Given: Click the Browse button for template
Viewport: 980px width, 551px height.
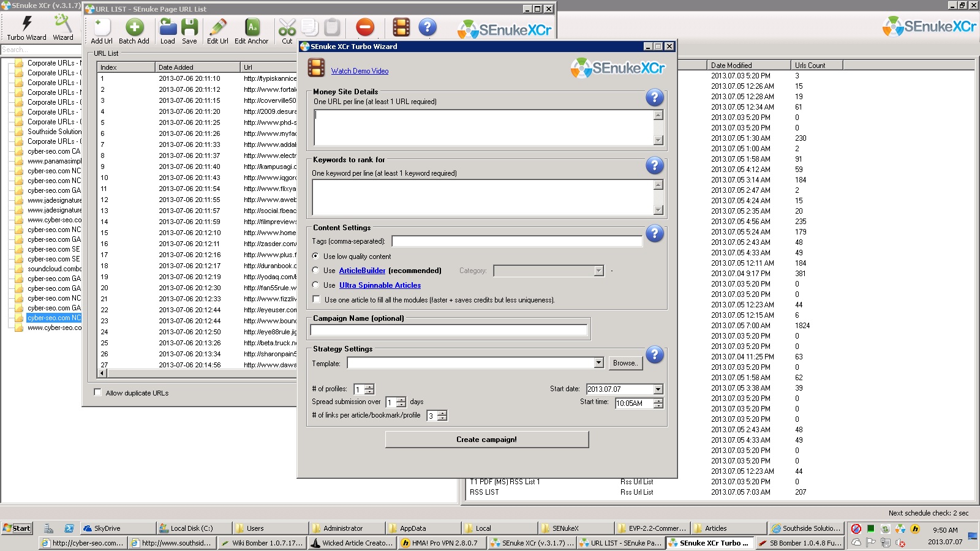Looking at the screenshot, I should (x=625, y=363).
